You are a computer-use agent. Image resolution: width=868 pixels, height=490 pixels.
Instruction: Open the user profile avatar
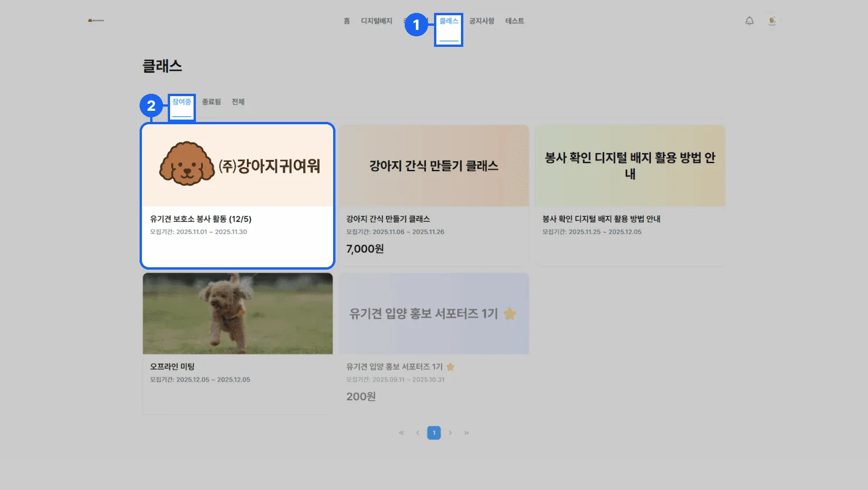click(772, 21)
